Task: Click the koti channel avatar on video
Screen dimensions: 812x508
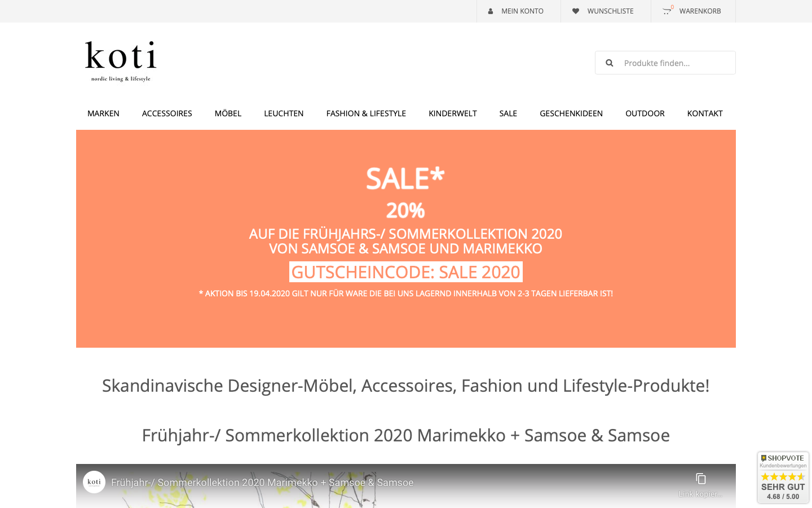Action: click(94, 482)
